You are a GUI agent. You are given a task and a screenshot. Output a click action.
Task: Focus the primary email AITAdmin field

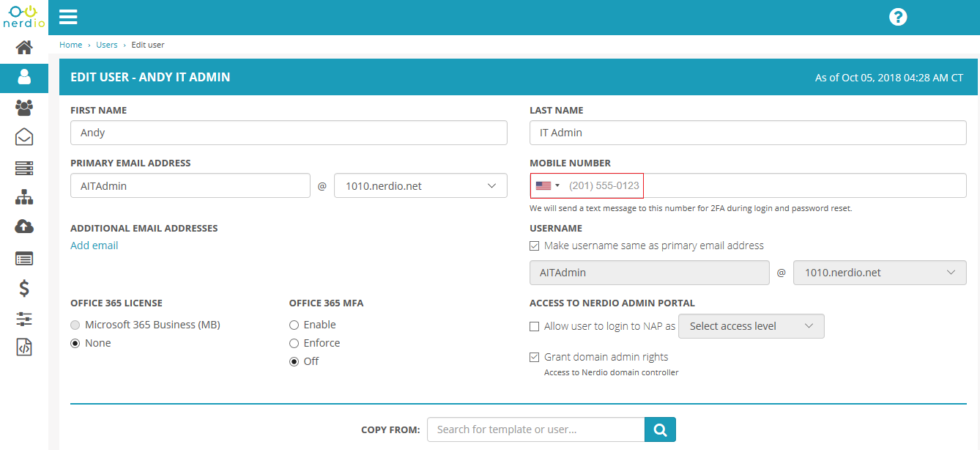(x=190, y=186)
